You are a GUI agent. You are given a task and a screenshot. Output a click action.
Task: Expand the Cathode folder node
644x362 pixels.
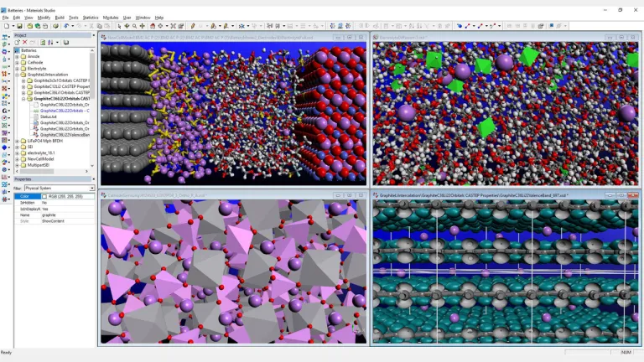[x=17, y=62]
